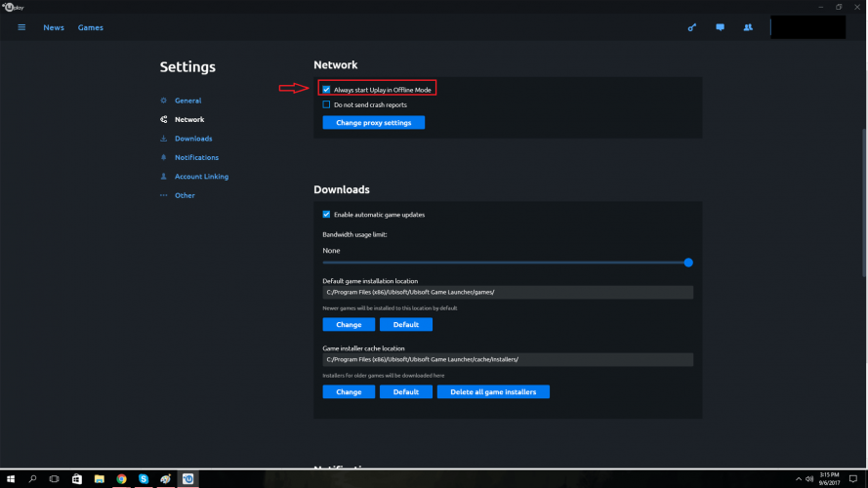The image size is (868, 488).
Task: Open the Windows Start button
Action: (x=11, y=479)
